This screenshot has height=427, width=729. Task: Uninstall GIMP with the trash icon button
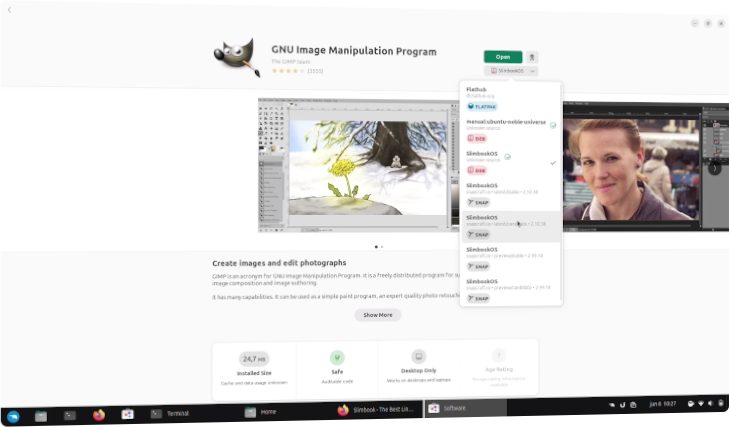532,57
